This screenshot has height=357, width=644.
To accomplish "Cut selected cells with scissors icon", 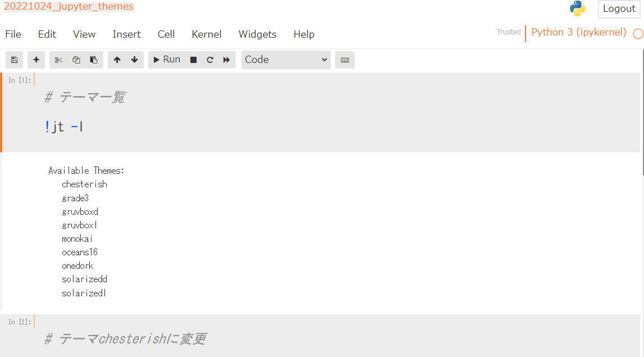I will point(58,60).
